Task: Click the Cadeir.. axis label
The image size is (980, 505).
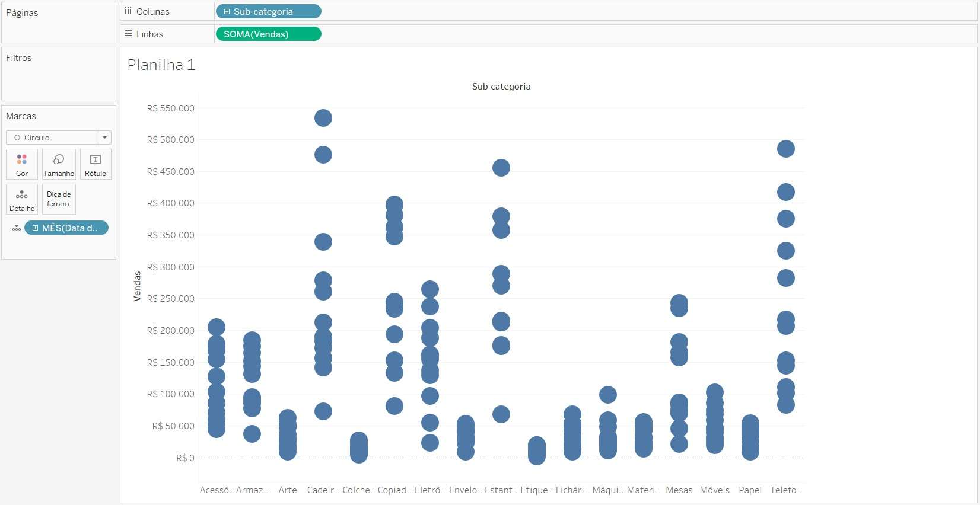Action: [323, 490]
